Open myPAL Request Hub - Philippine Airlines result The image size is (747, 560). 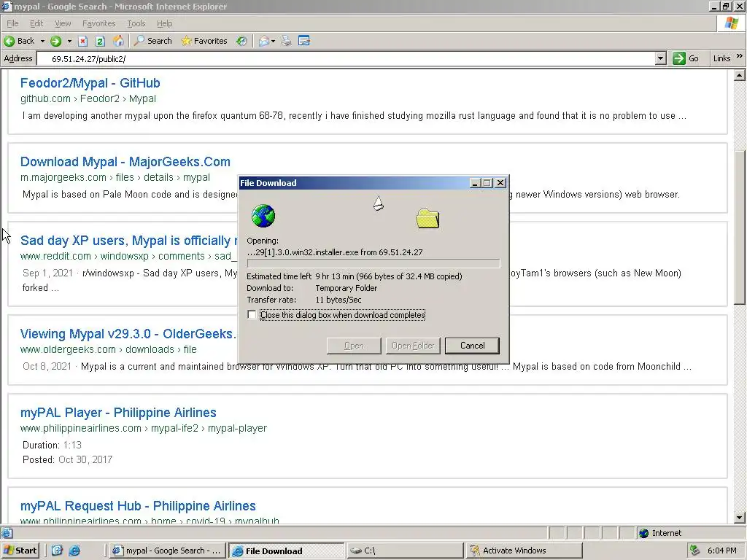pyautogui.click(x=138, y=506)
